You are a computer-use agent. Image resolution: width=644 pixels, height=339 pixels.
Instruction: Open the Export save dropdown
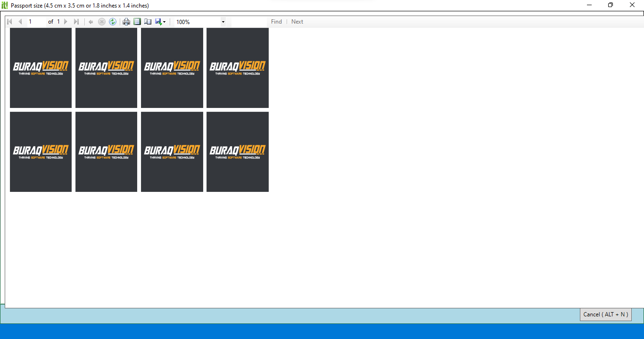pos(160,22)
